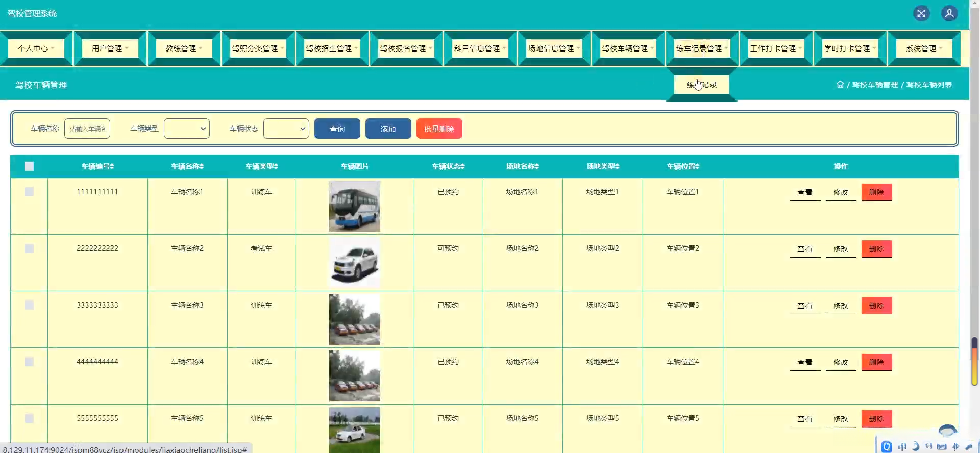Viewport: 980px width, 453px height.
Task: Sort the table by 车辆类型 column
Action: click(x=261, y=166)
